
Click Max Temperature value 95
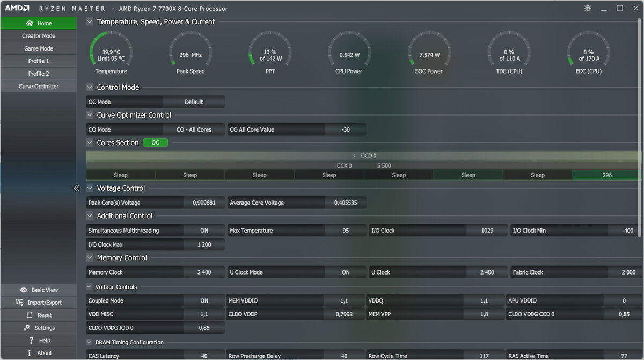click(x=346, y=231)
